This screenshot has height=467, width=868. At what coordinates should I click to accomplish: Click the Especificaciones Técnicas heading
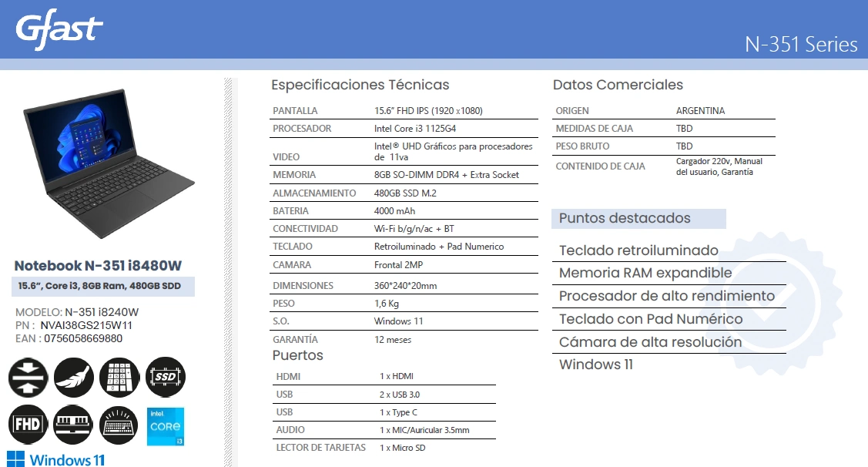360,85
